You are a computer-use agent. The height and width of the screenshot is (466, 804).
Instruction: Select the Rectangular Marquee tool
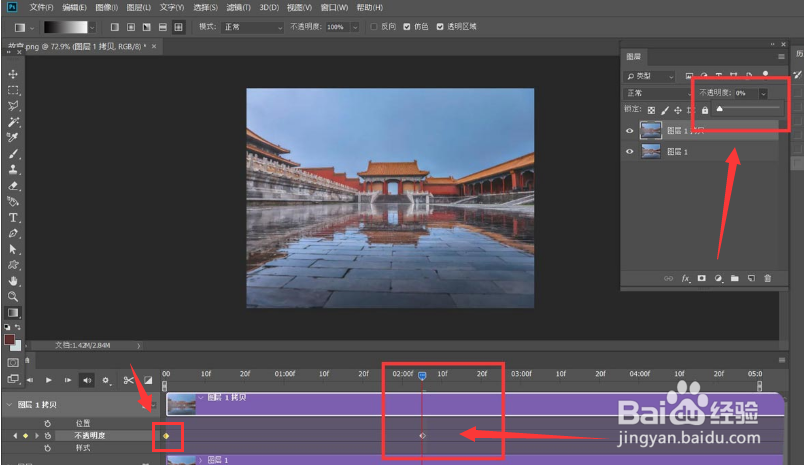(x=13, y=90)
